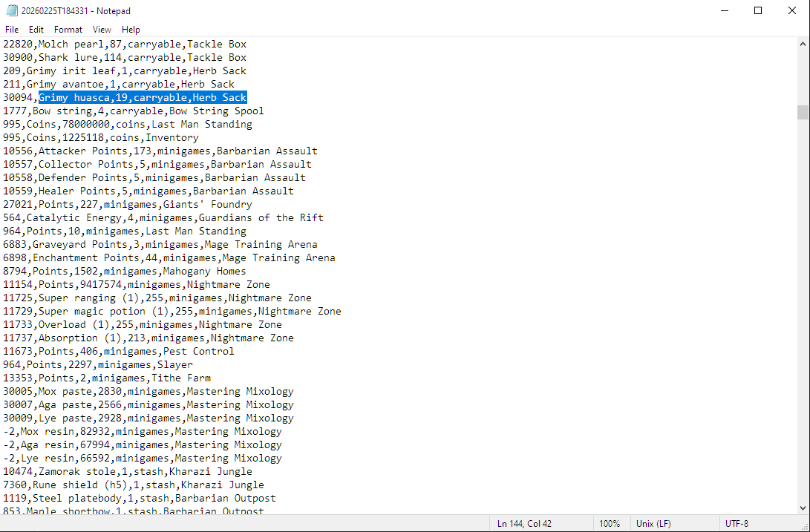The width and height of the screenshot is (810, 532).
Task: Click the 'Absorption (1)' line
Action: point(148,338)
